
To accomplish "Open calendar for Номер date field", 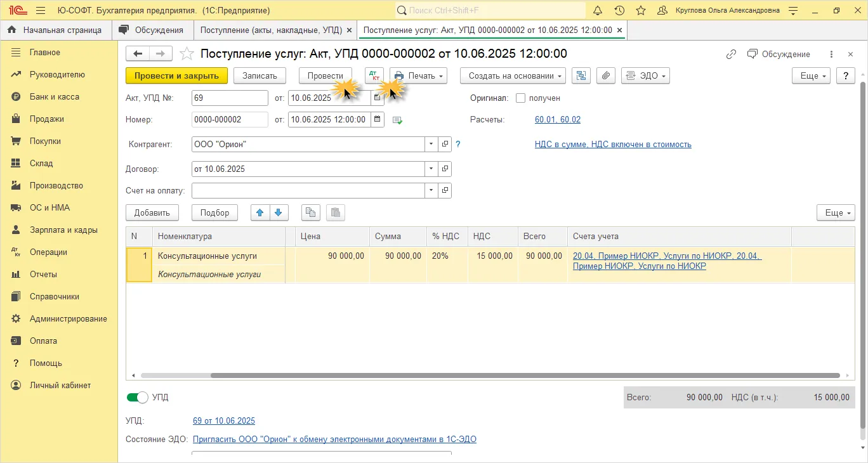I will pos(378,119).
